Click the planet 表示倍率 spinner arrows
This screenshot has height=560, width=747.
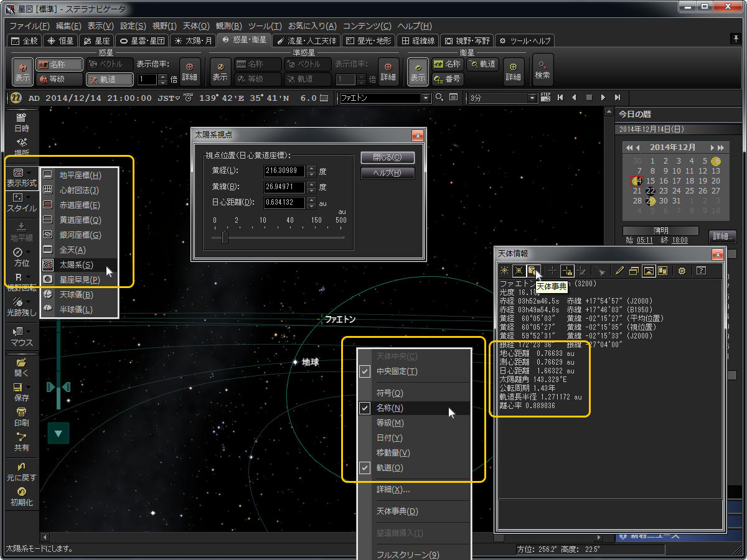163,80
